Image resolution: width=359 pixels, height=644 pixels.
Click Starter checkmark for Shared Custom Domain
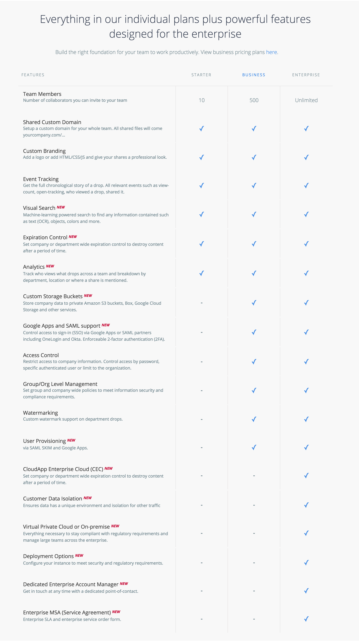point(202,128)
